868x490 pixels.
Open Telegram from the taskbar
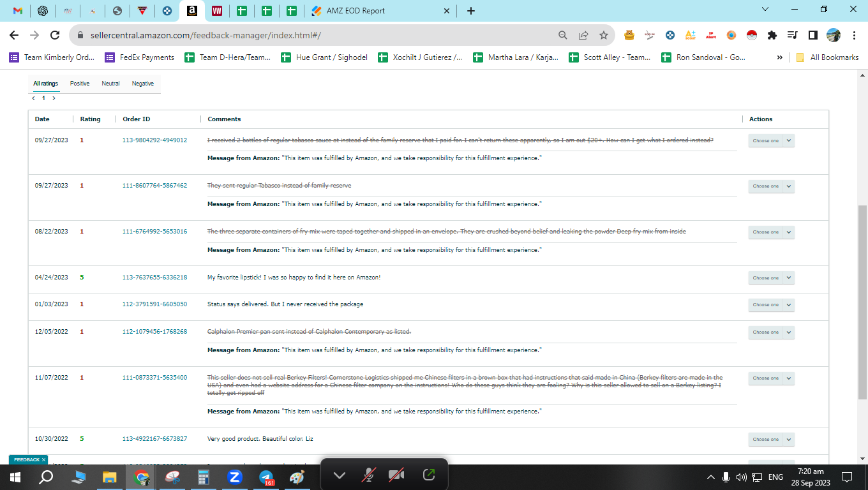click(267, 477)
